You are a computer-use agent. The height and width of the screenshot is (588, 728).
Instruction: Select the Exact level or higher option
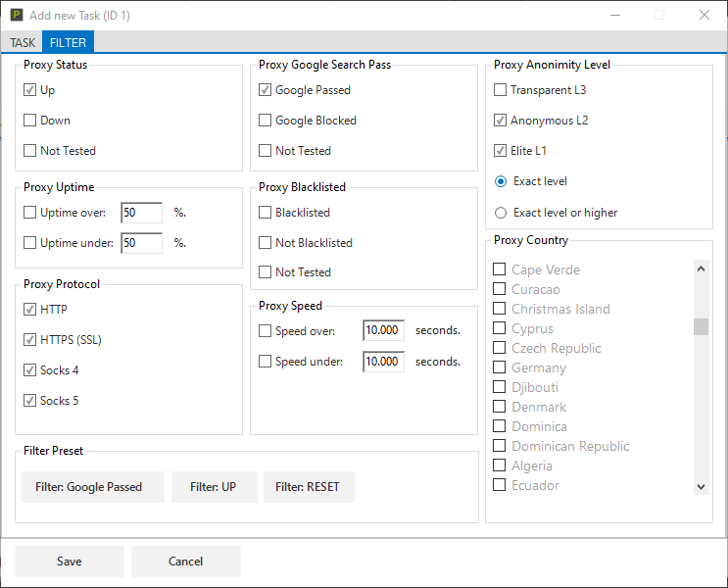501,213
